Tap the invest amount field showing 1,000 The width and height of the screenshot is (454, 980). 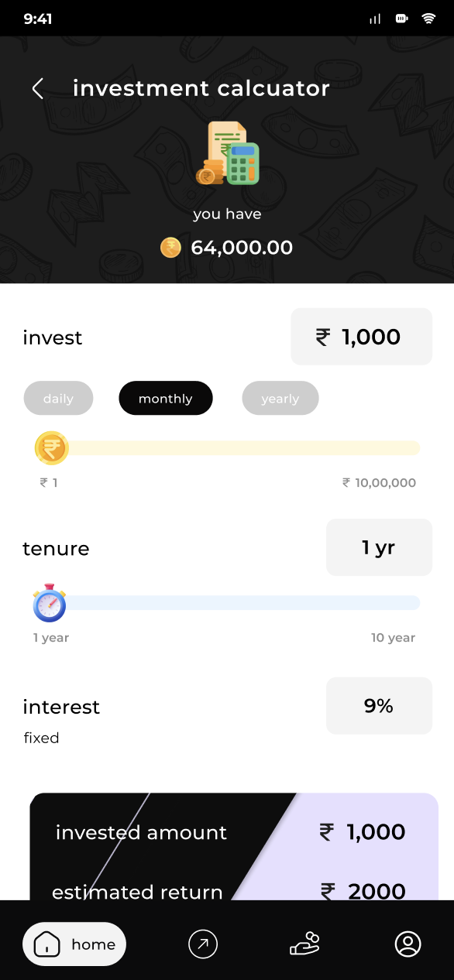361,337
